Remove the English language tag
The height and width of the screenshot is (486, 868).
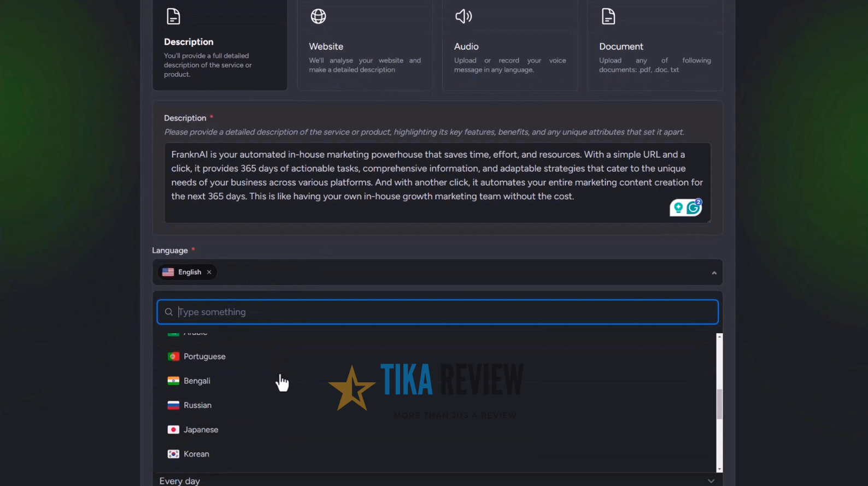coord(209,272)
